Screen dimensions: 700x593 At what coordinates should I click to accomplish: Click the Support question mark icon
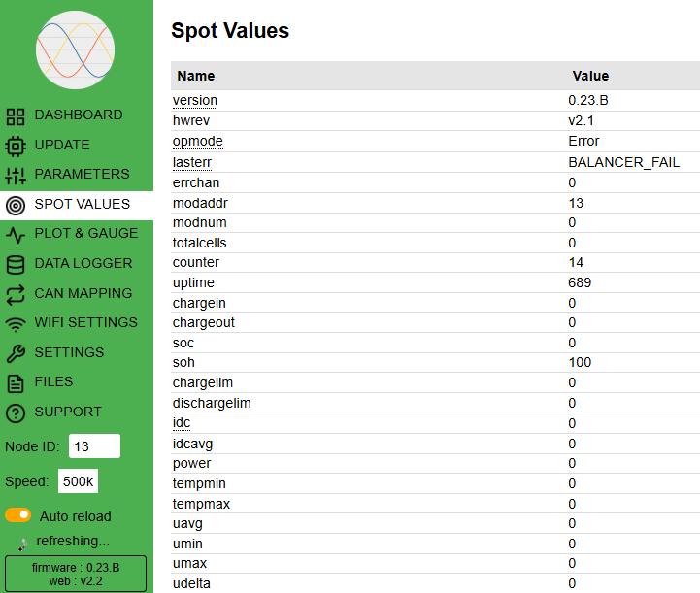click(16, 412)
